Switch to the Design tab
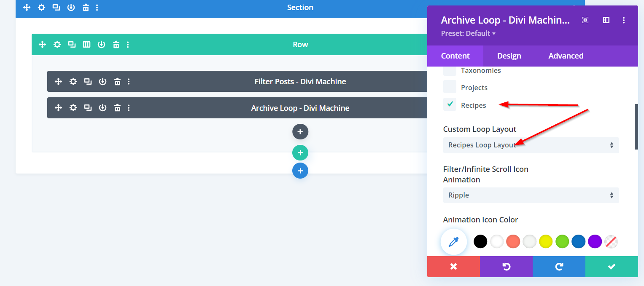This screenshot has height=286, width=644. (x=509, y=56)
